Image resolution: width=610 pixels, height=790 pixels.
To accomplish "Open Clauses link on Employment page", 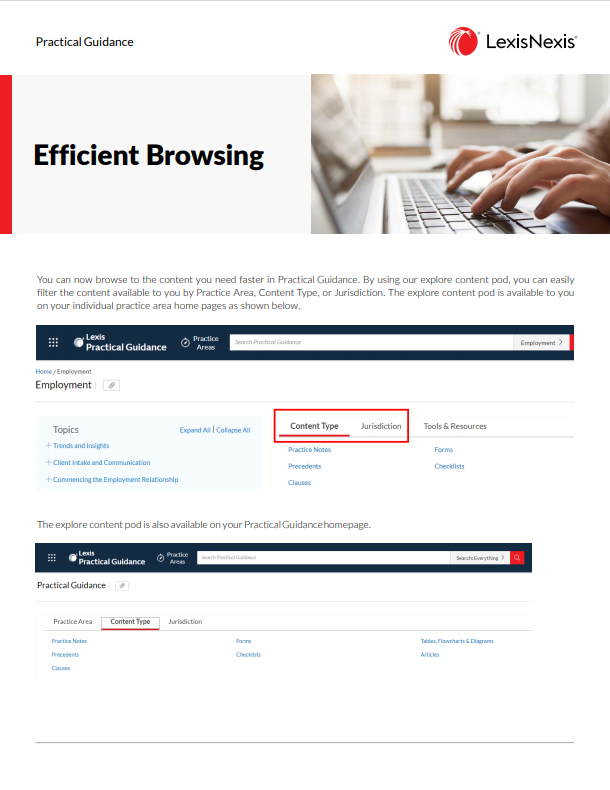I will tap(299, 483).
